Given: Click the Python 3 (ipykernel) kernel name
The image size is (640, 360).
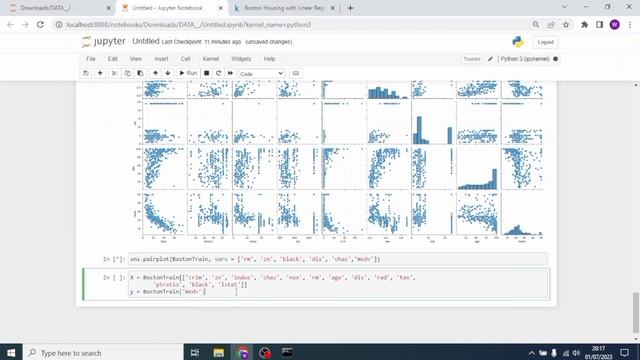Looking at the screenshot, I should 525,59.
